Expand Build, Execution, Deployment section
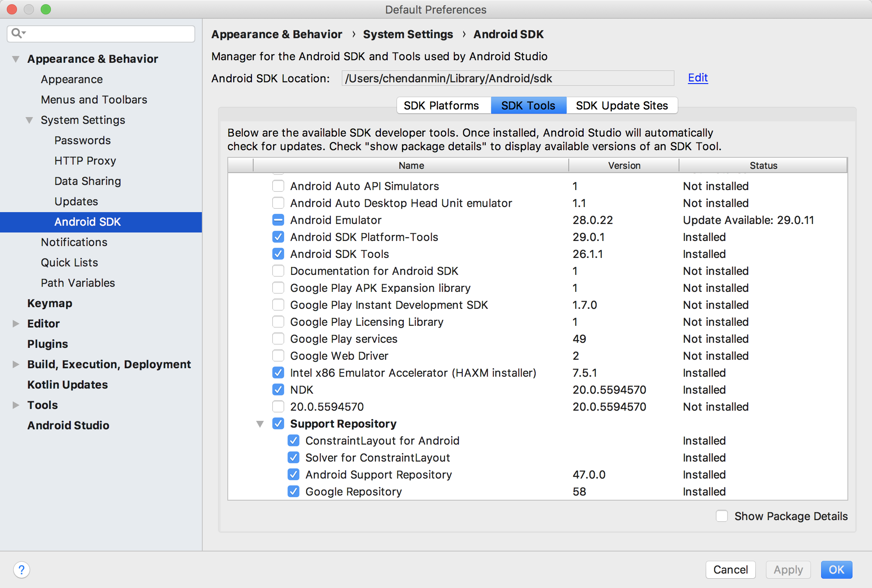Image resolution: width=872 pixels, height=588 pixels. (x=16, y=364)
